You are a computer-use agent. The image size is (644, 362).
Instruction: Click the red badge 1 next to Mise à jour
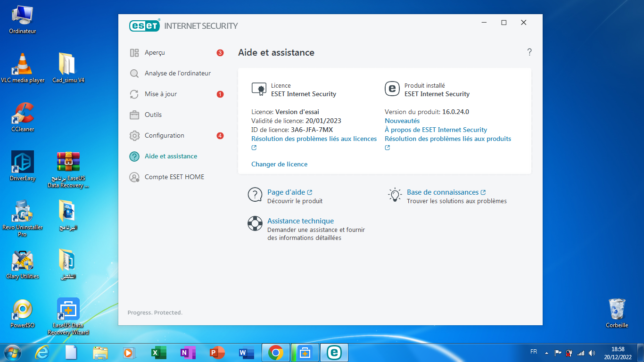point(220,94)
